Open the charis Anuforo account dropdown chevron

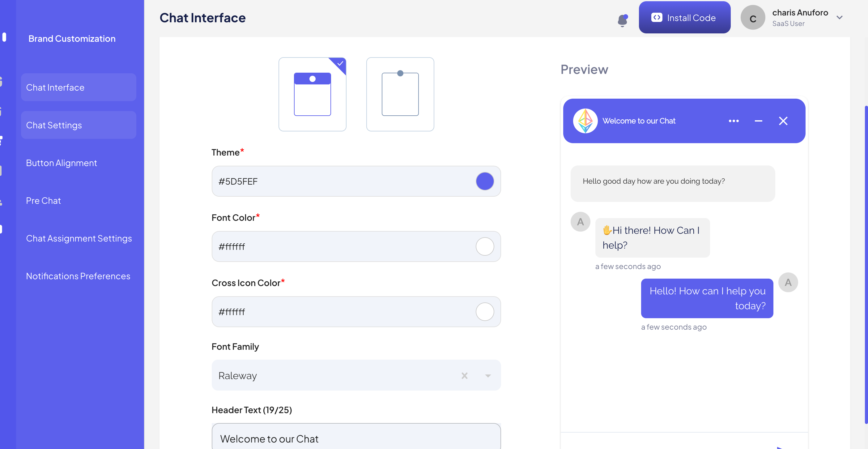(839, 18)
